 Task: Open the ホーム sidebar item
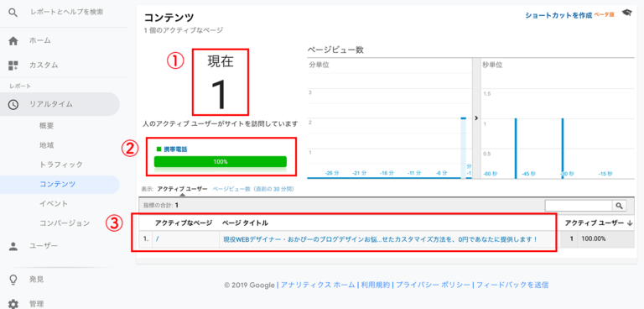pyautogui.click(x=40, y=41)
